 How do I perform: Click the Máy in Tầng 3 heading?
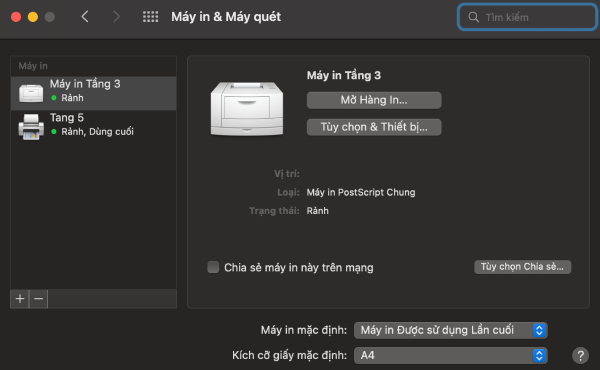click(x=344, y=75)
